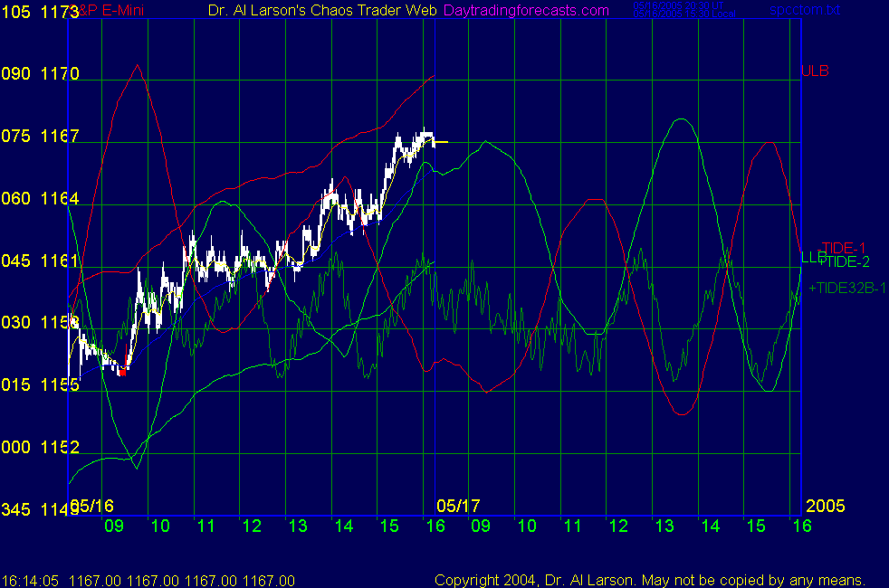This screenshot has height=588, width=889.
Task: Click the '090 1170' price axis label
Action: pos(40,73)
